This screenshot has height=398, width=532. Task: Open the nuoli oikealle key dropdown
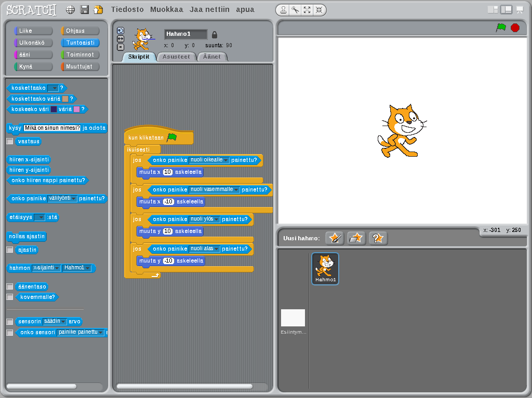tap(209, 160)
